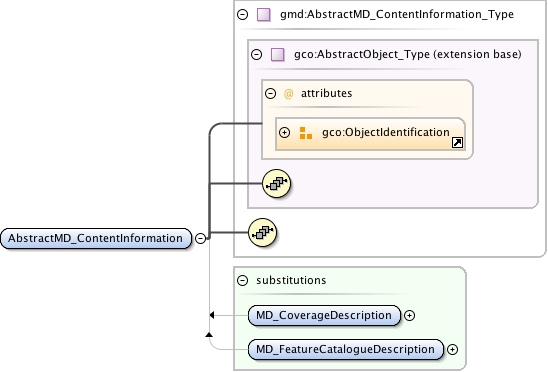Screen dimensions: 548x372
Task: Click the gco:ObjectIdentification attribute group icon
Action: tap(306, 133)
